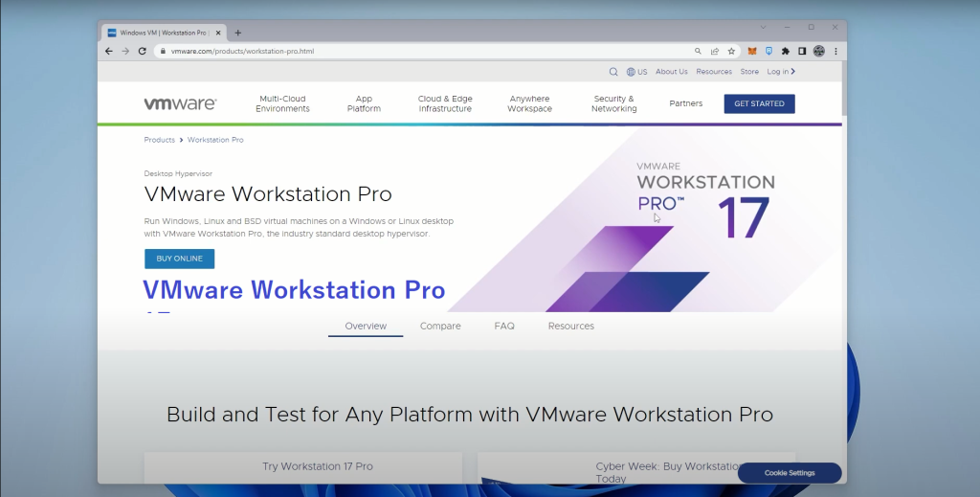Click the Desktop Hypervisor label
This screenshot has height=497, width=980.
tap(178, 173)
